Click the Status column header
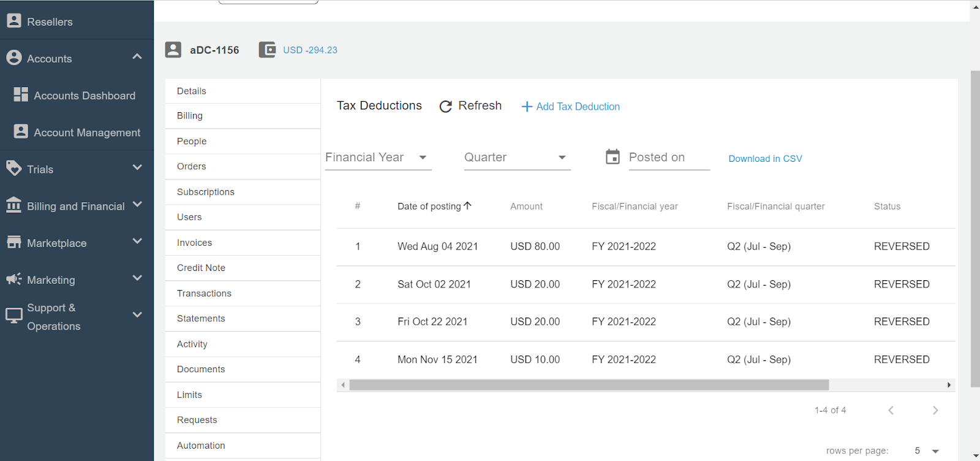The height and width of the screenshot is (461, 980). coord(887,207)
